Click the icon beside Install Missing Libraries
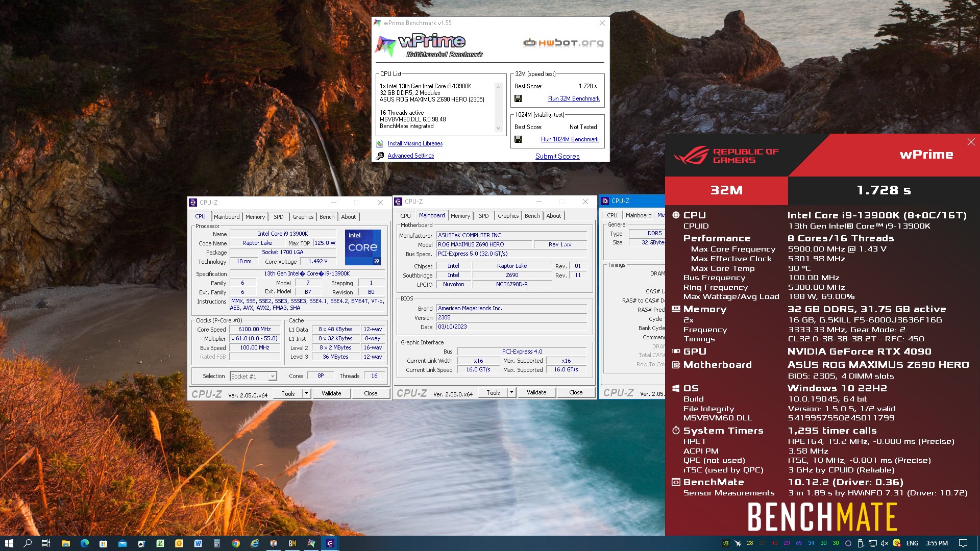 (380, 144)
